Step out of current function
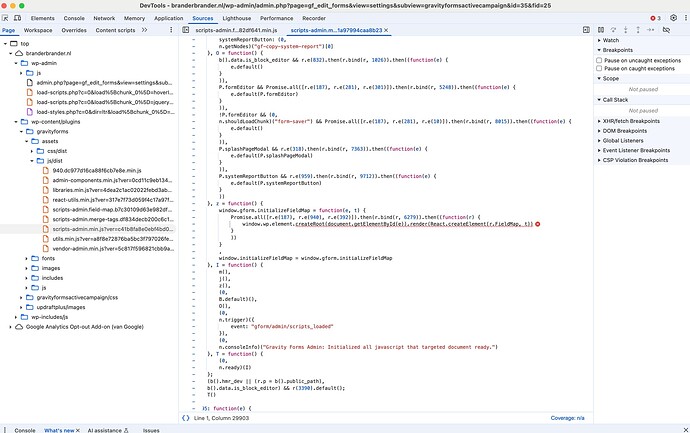This screenshot has height=433, width=690. pos(638,29)
